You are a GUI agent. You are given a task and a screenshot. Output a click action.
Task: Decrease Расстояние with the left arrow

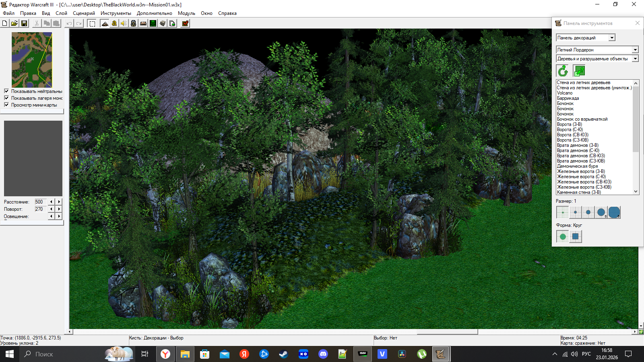point(51,202)
